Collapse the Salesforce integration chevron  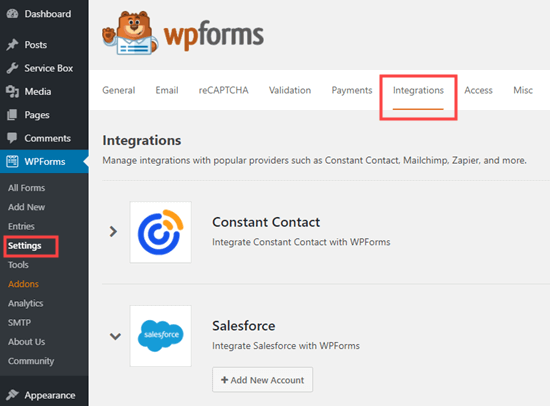tap(115, 336)
